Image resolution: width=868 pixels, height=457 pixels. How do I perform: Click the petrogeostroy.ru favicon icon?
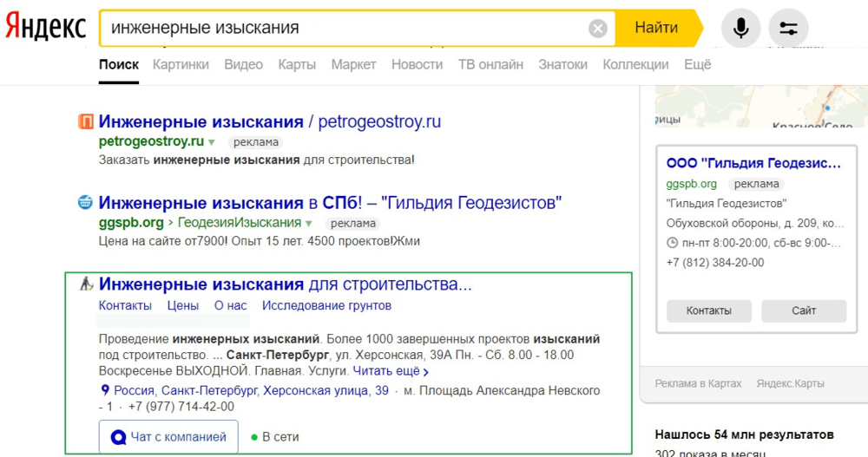[x=85, y=121]
